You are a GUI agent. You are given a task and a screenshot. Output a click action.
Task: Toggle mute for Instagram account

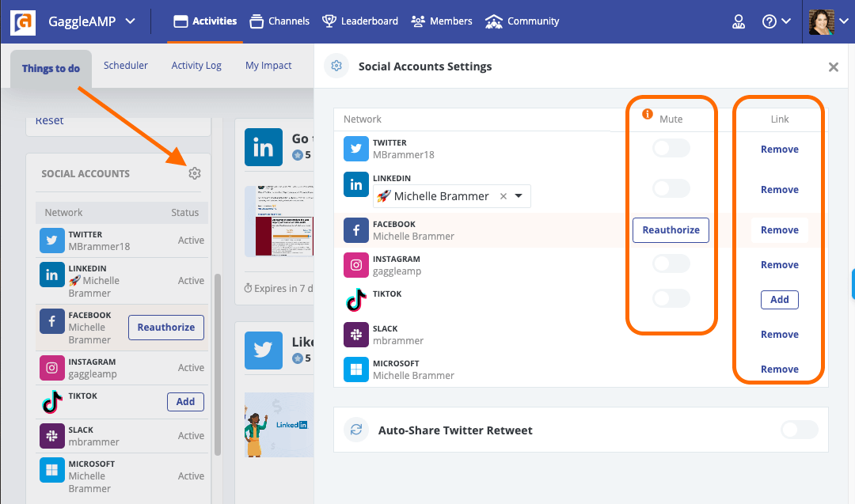tap(671, 263)
